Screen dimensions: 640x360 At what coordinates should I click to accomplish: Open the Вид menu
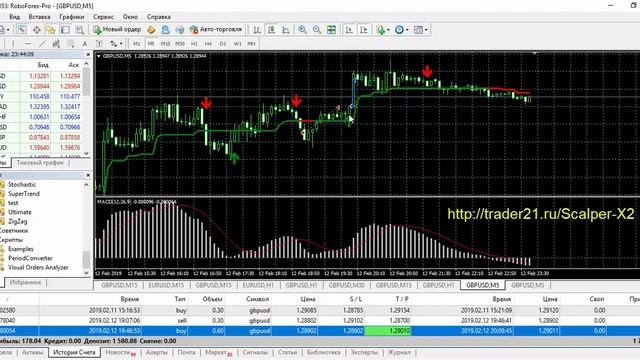[14, 17]
